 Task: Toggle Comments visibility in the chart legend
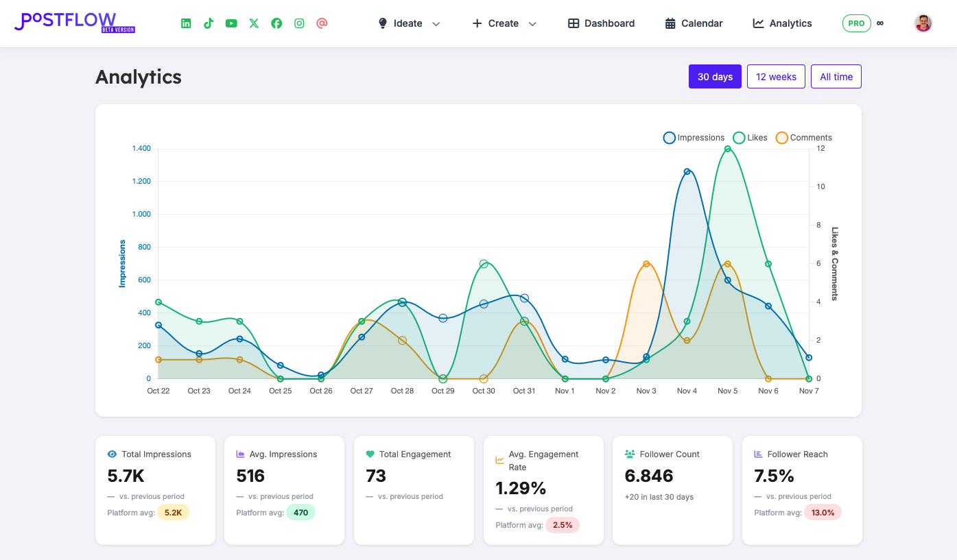pyautogui.click(x=803, y=137)
